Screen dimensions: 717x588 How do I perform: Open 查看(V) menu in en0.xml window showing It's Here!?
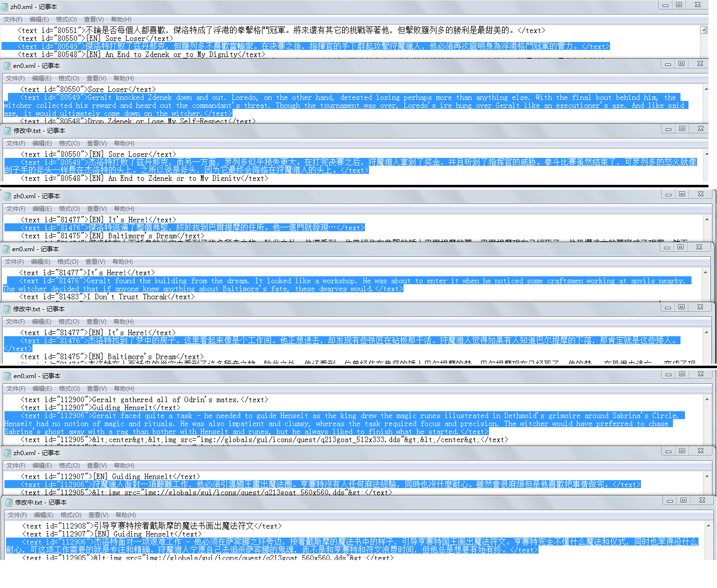pyautogui.click(x=95, y=262)
